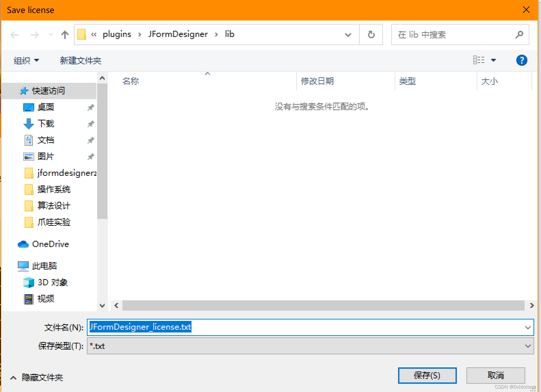The image size is (541, 392).
Task: Click horizontal scrollbar right arrow
Action: (x=532, y=305)
